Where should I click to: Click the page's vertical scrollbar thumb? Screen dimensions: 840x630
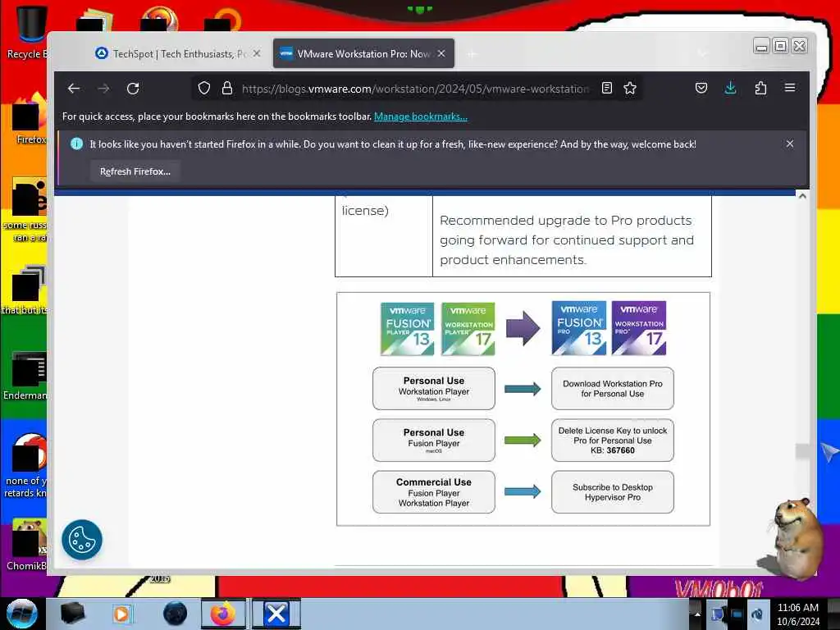click(802, 452)
